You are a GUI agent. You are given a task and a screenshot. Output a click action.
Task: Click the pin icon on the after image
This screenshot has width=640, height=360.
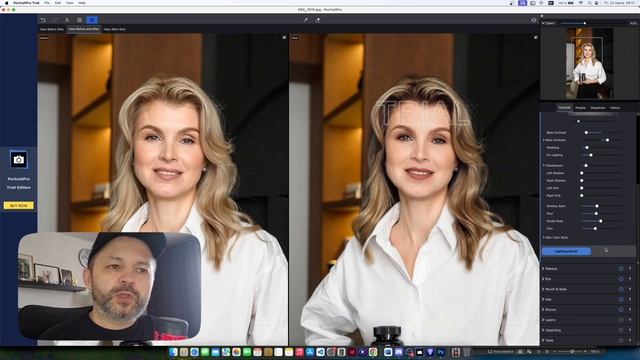[x=536, y=37]
